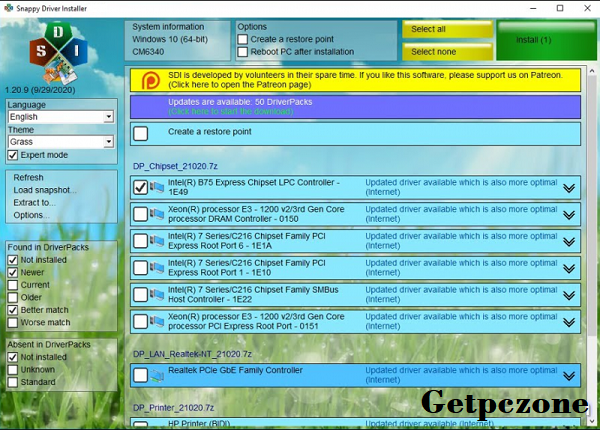Click the device icon for SMBus Host Controller - 1E22

click(x=157, y=294)
